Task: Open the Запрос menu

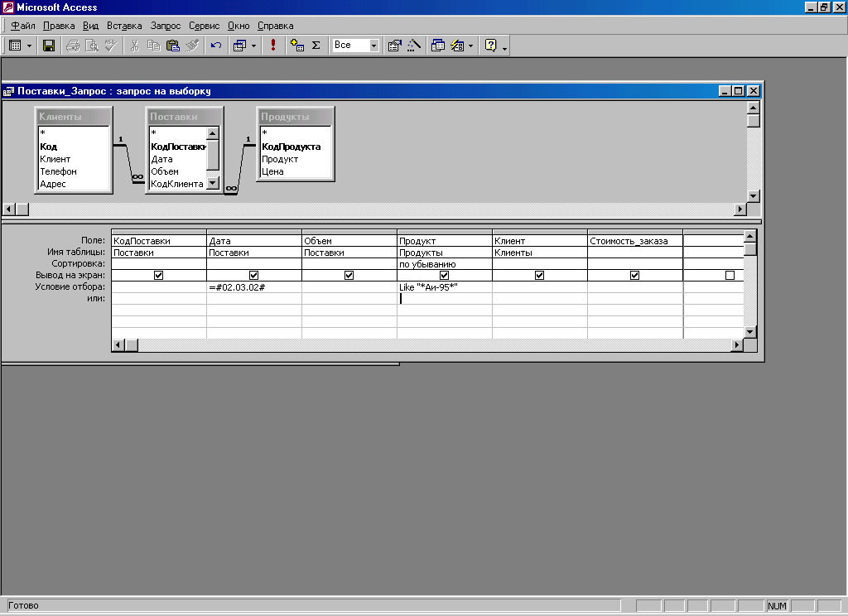Action: 166,26
